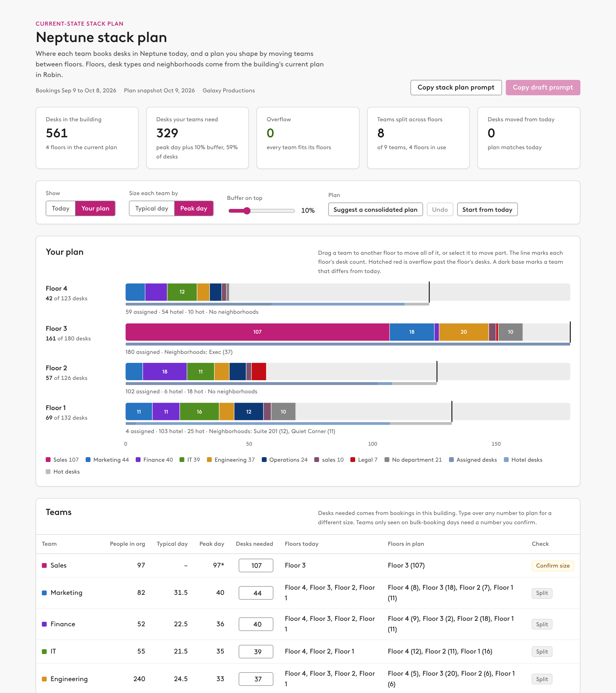The height and width of the screenshot is (693, 616).
Task: Edit Finance desks needed field
Action: click(256, 624)
